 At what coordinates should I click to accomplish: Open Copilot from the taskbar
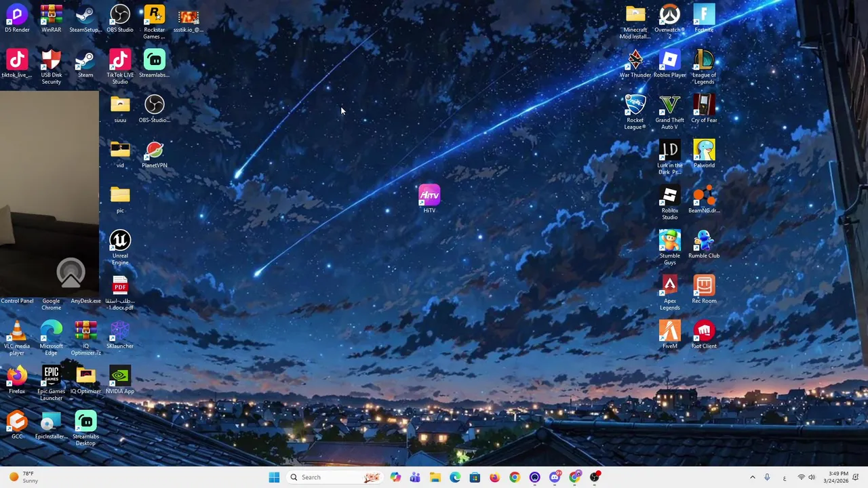coord(395,477)
